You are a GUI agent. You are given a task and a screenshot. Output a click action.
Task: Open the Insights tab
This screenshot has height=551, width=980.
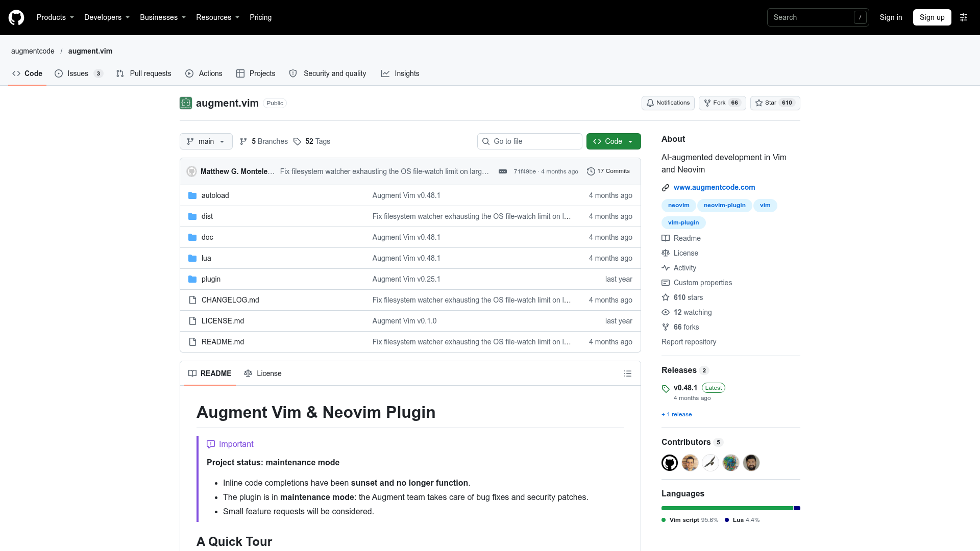[400, 73]
